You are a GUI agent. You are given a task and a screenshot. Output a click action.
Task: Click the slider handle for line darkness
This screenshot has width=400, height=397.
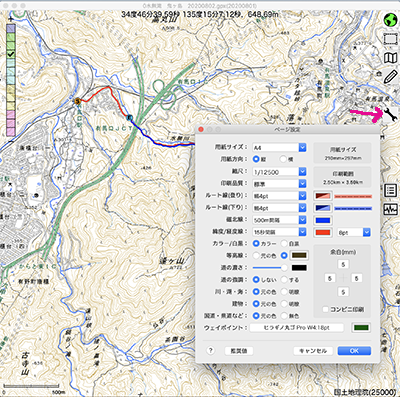284,268
